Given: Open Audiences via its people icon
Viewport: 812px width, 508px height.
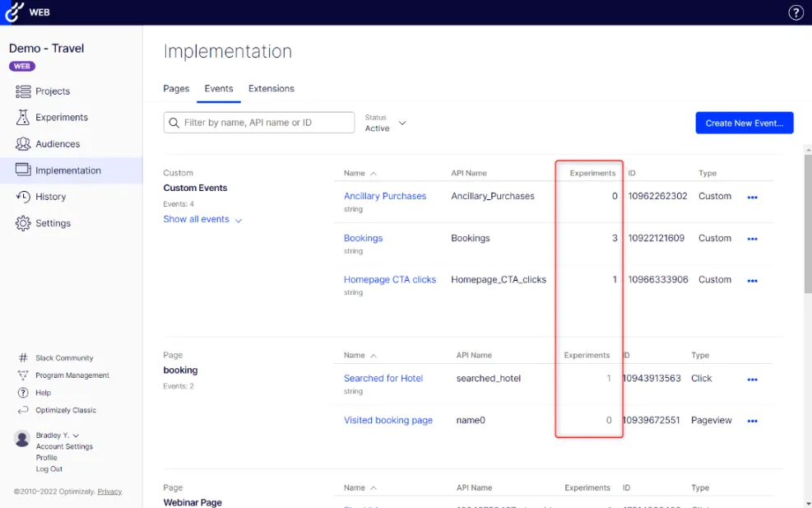Looking at the screenshot, I should 23,143.
